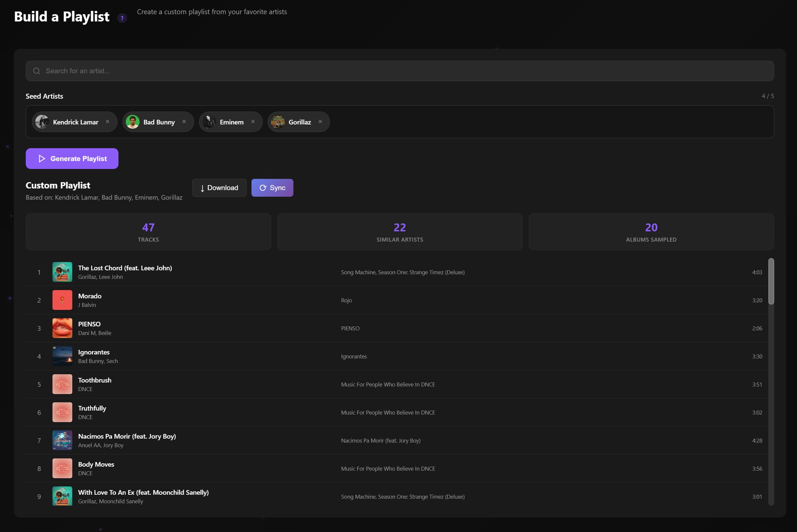
Task: Click artist line 'Anuel AA, Jory Boy'
Action: (x=101, y=445)
